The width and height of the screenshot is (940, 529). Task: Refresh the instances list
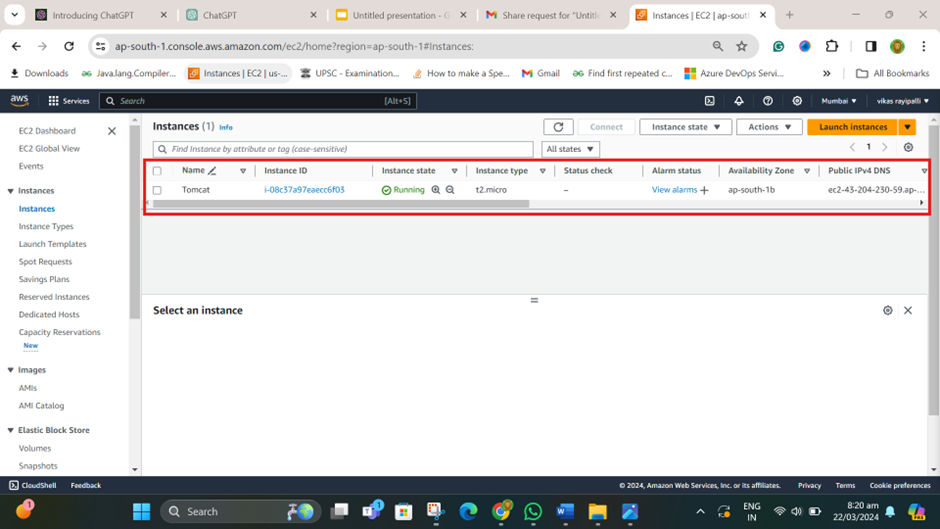click(x=558, y=127)
